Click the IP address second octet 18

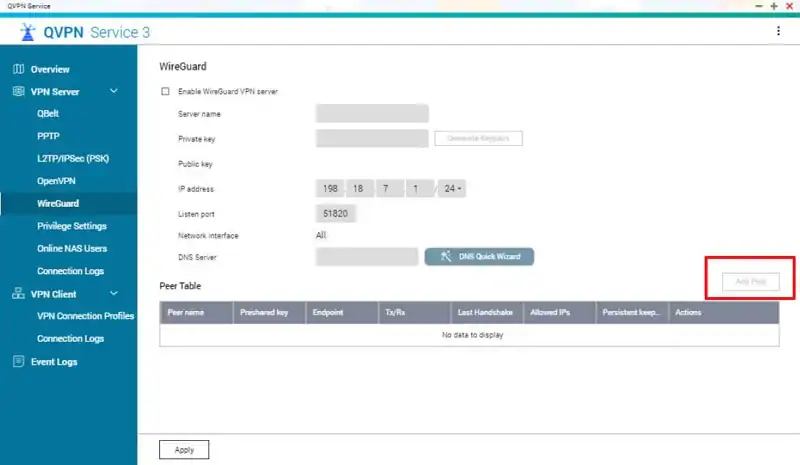tap(360, 188)
